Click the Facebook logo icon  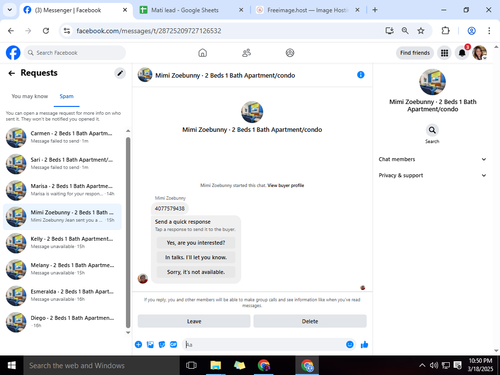click(x=13, y=53)
